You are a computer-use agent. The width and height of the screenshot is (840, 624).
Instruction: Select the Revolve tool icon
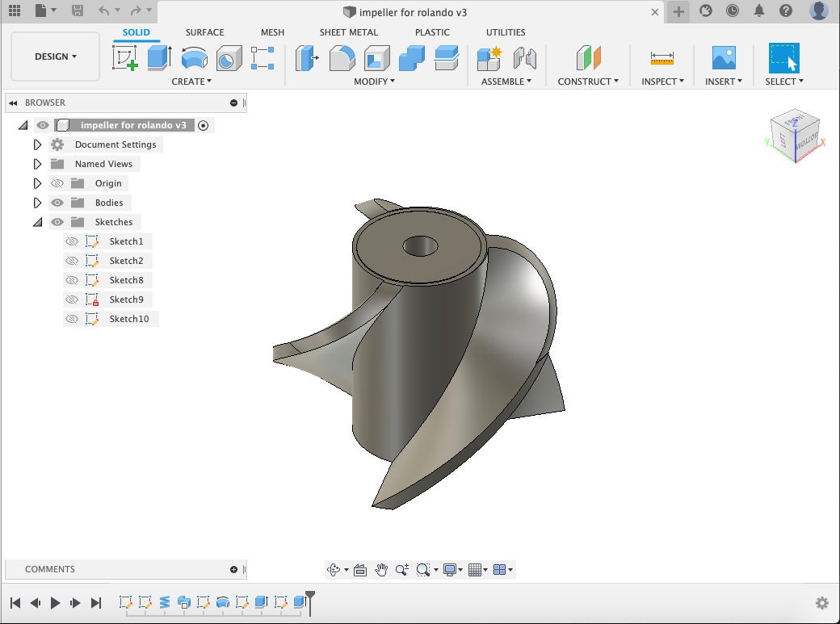pos(195,58)
